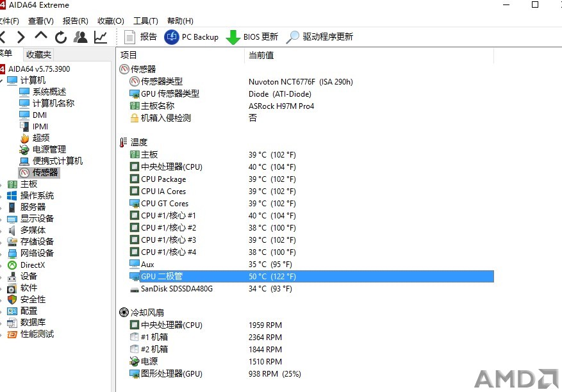This screenshot has height=392, width=562.
Task: Select 多媒体 tree category
Action: 26,230
